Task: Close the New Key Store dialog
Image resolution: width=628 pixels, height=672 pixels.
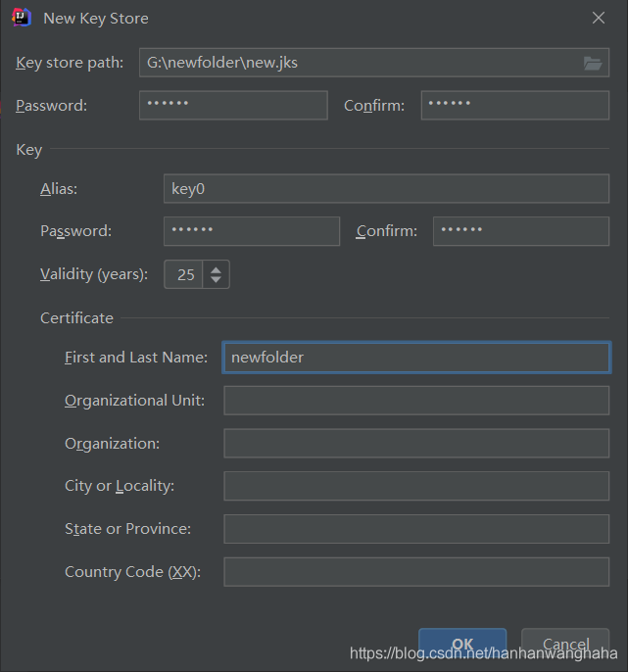Action: (x=599, y=18)
